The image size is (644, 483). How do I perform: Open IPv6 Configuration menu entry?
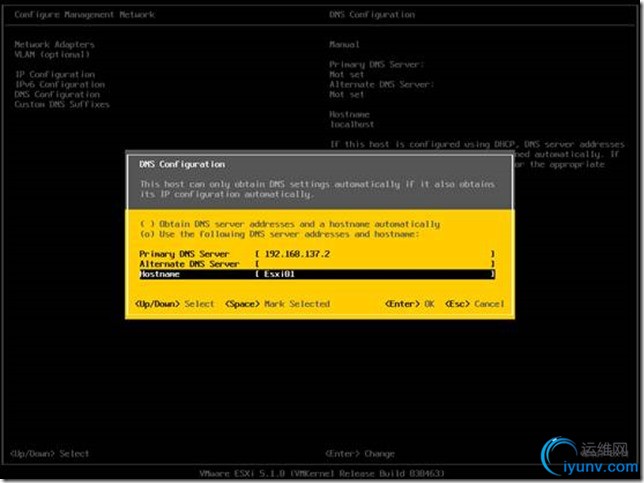point(60,84)
